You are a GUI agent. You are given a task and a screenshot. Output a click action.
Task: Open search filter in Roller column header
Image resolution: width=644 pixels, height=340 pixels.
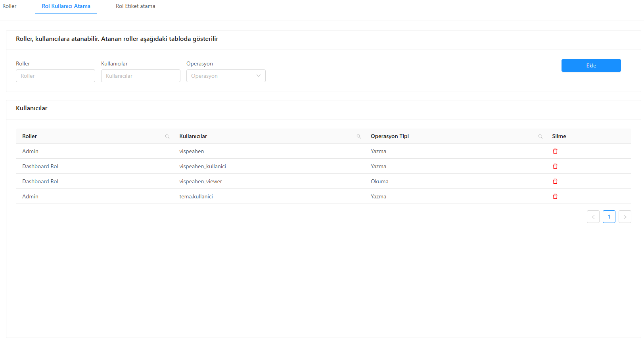click(x=167, y=136)
